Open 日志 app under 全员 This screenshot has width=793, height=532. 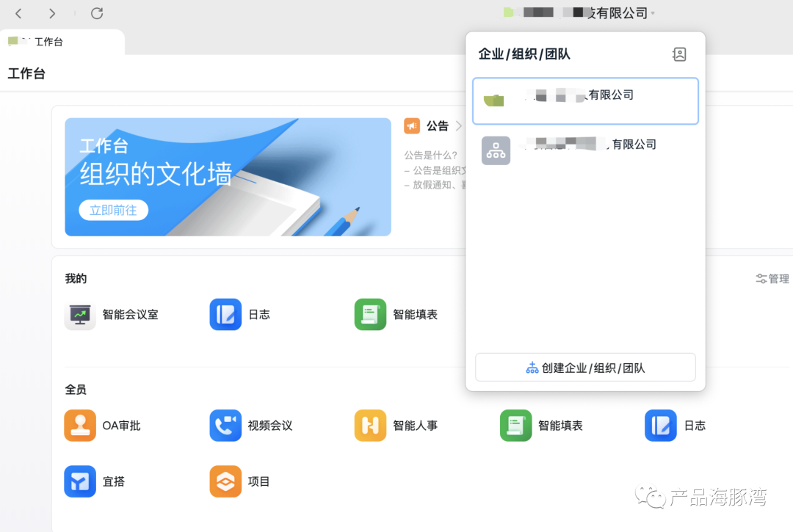pos(661,426)
